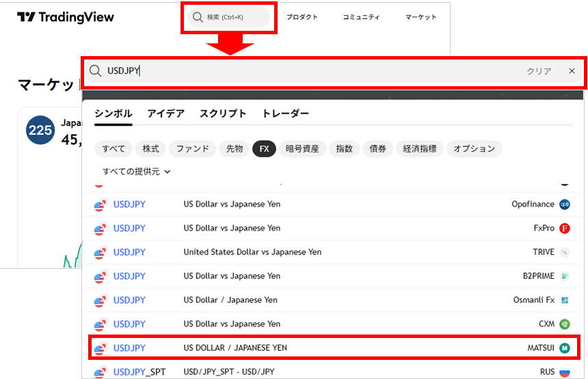Click the Osmanli Fx provider logo icon
This screenshot has height=379, width=588.
pos(564,300)
